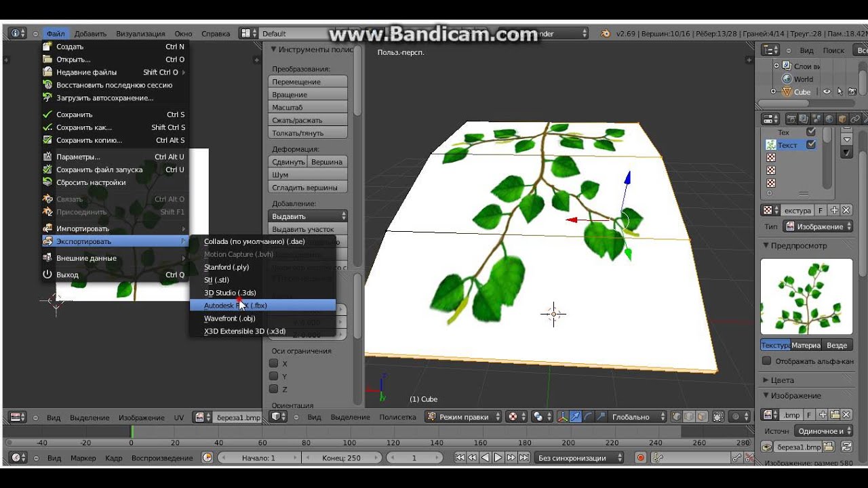Toggle Cube selectability cursor icon

coord(840,91)
